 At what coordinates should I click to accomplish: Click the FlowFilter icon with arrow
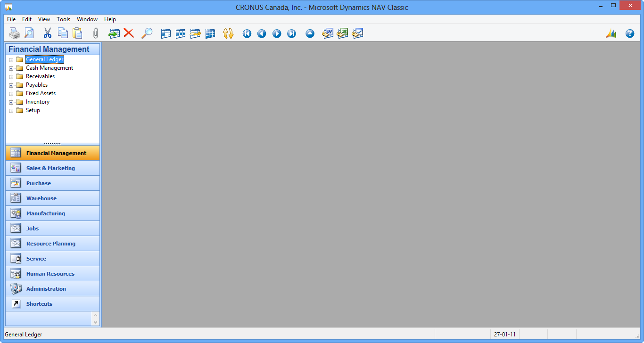click(x=195, y=33)
